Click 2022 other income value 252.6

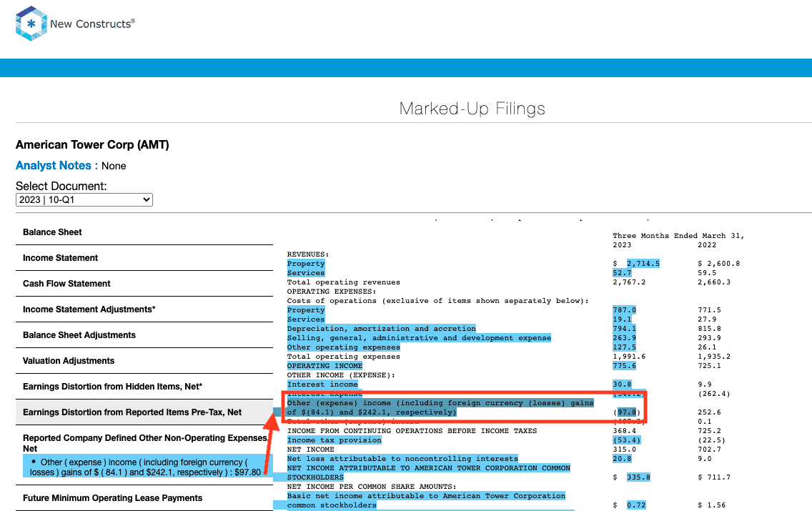710,412
